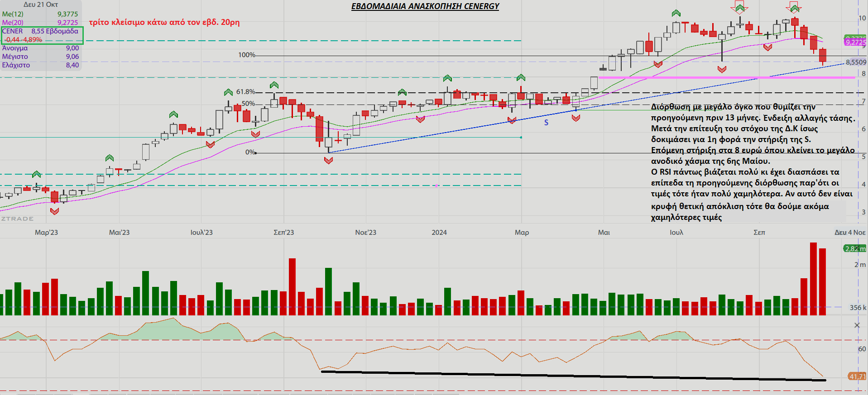Click the 2 m volume axis label
This screenshot has width=868, height=395.
pyautogui.click(x=860, y=265)
